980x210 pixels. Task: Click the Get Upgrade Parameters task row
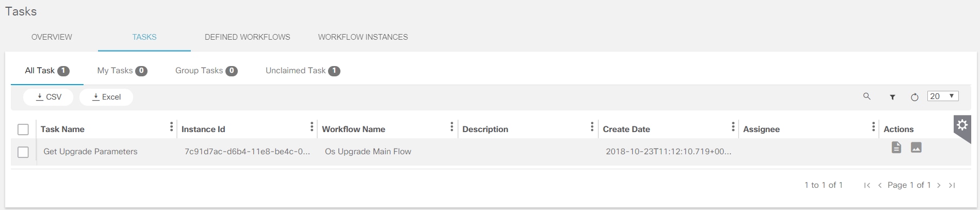90,152
